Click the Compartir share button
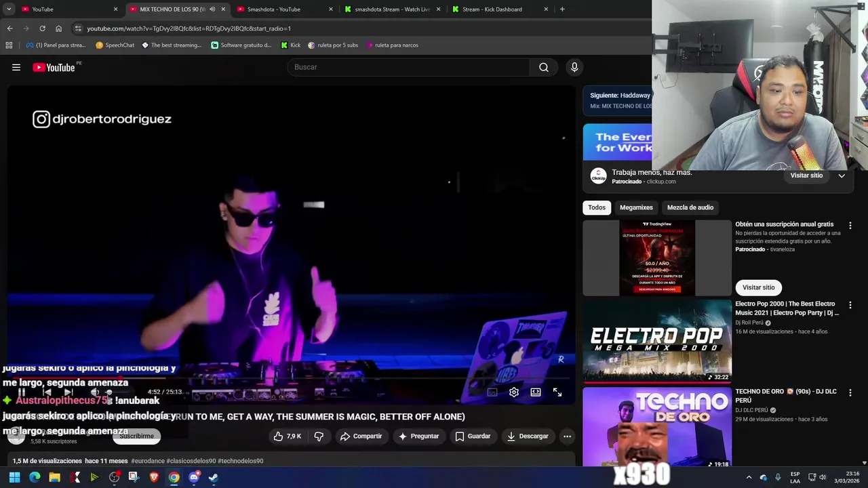868x488 pixels. point(361,436)
